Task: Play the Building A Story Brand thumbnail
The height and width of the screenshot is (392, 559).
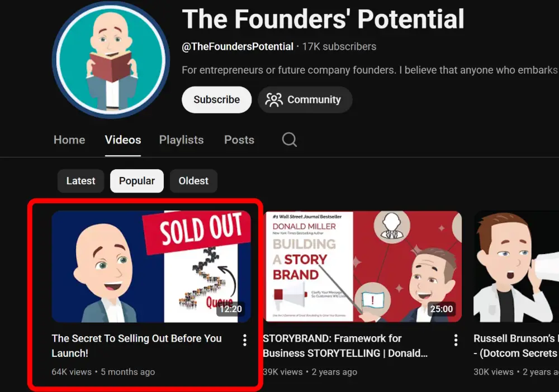Action: (363, 267)
